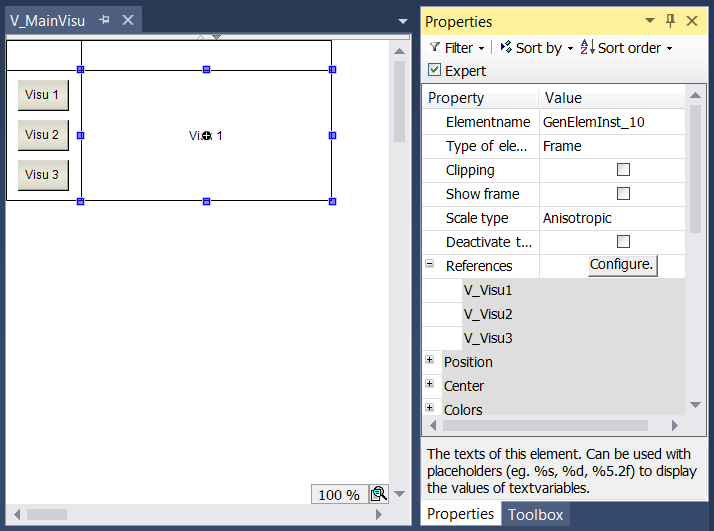
Task: Open the Properties window options dropdown arrow
Action: pos(650,20)
